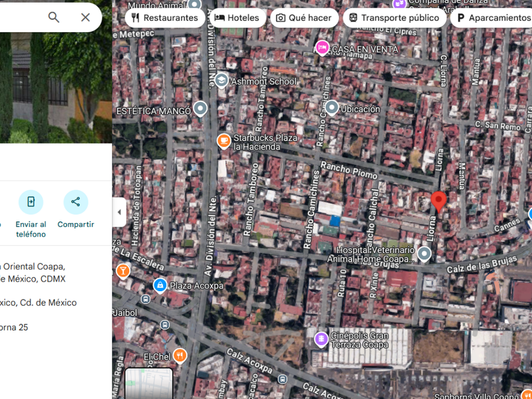532x399 pixels.
Task: Click bus stop icon beside Jaibol label
Action: pos(165,325)
